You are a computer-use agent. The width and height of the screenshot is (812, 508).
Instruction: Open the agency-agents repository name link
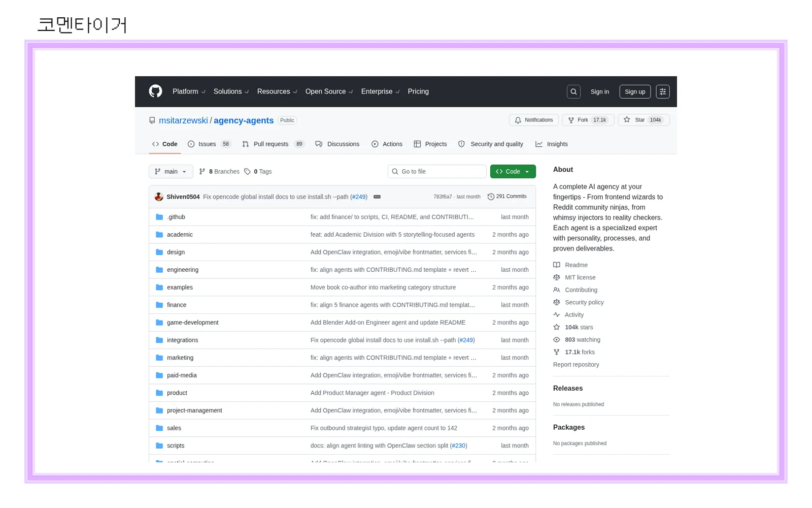[x=244, y=121]
